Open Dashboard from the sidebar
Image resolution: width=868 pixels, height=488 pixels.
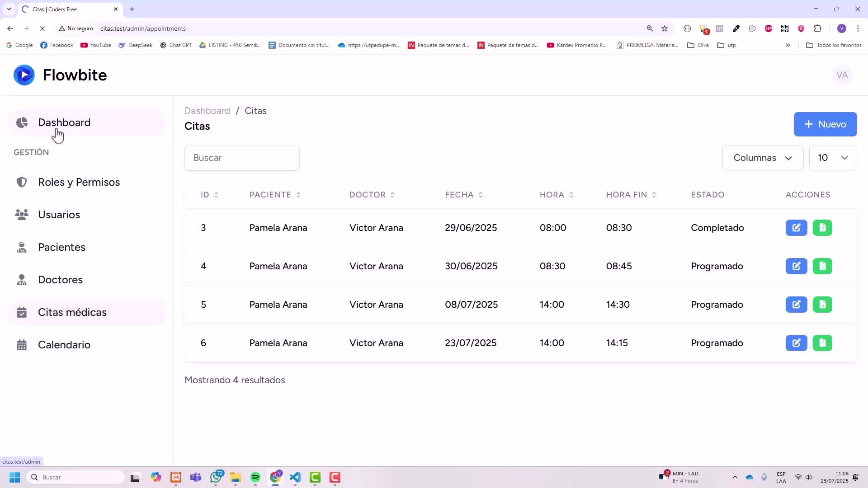click(x=86, y=122)
